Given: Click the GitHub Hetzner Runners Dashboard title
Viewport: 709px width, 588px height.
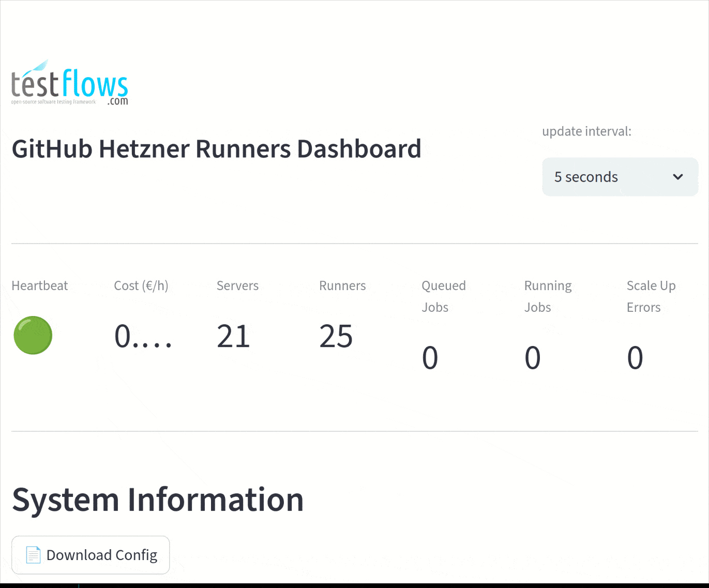Looking at the screenshot, I should pos(216,149).
